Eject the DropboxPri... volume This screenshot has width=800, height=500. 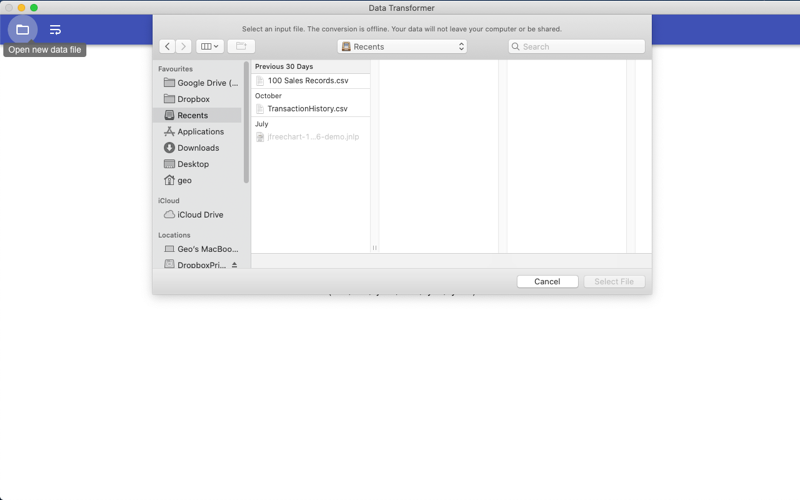(x=234, y=265)
